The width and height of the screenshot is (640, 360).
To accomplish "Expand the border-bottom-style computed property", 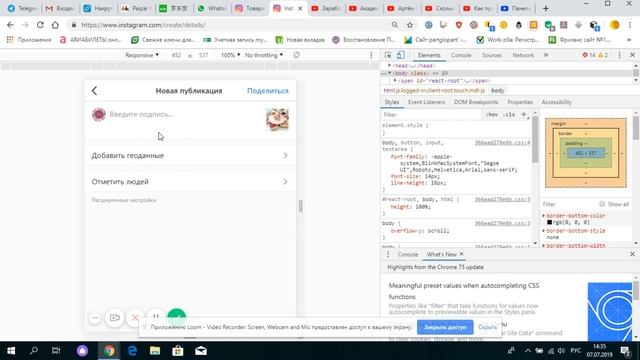I will (x=544, y=231).
